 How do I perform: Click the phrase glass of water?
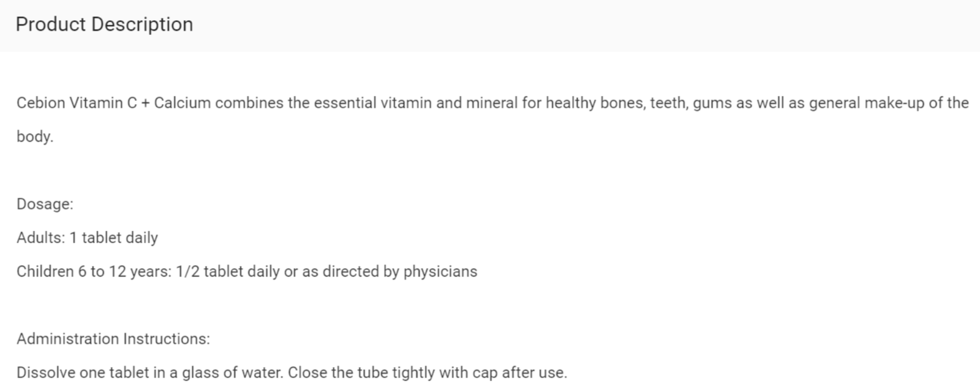[x=232, y=372]
